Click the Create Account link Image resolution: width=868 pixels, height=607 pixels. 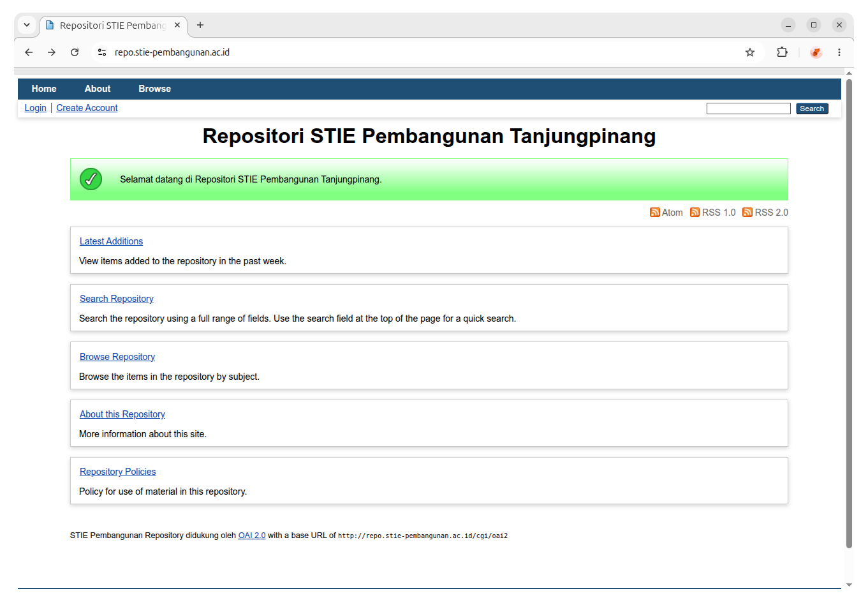tap(87, 108)
